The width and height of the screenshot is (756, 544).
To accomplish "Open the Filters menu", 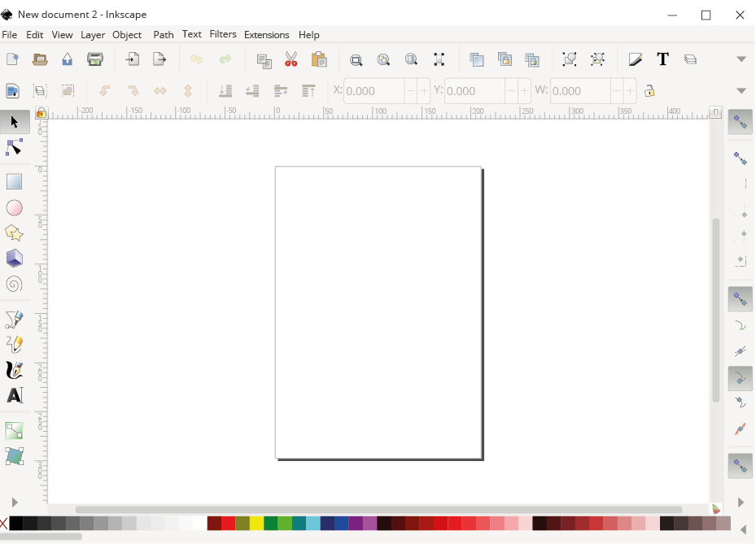I will coord(222,34).
